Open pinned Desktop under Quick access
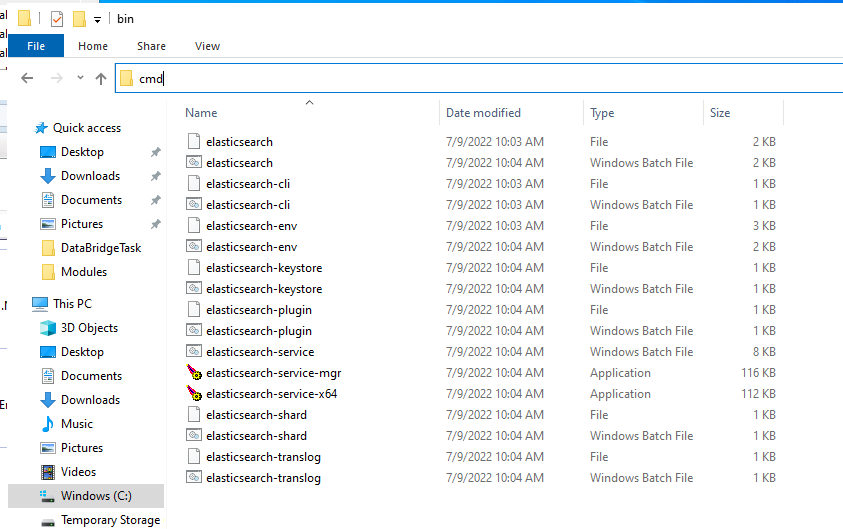Screen dimensions: 843x529 tap(82, 152)
